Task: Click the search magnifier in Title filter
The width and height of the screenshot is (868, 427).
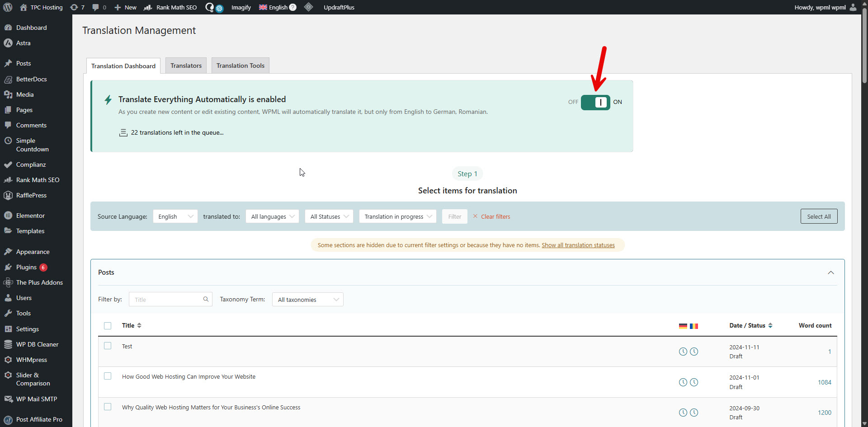Action: pyautogui.click(x=206, y=299)
